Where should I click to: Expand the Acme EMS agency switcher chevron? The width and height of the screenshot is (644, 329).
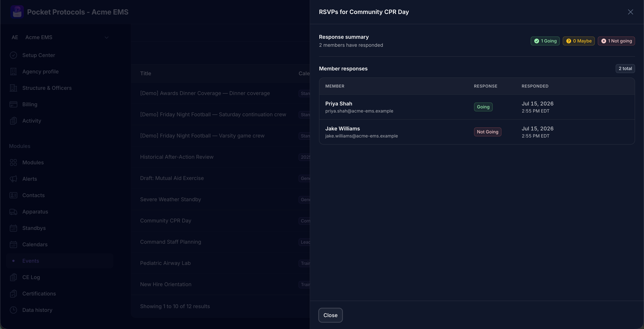(107, 37)
